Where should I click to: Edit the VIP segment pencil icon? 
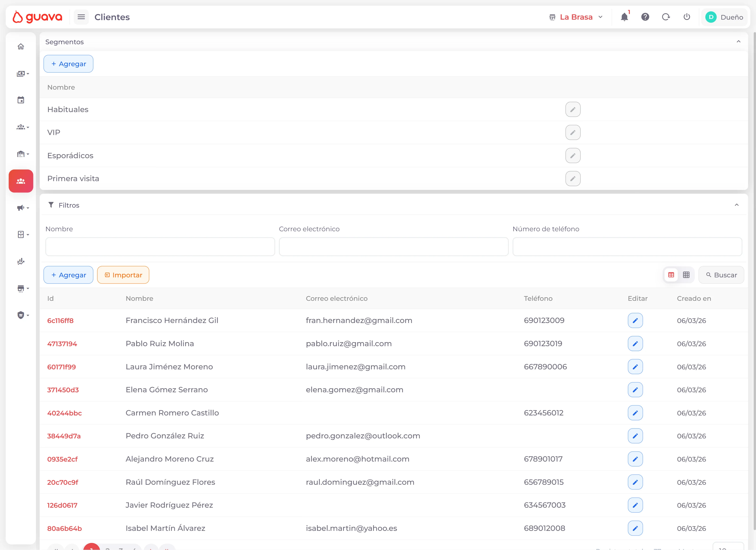pyautogui.click(x=573, y=132)
